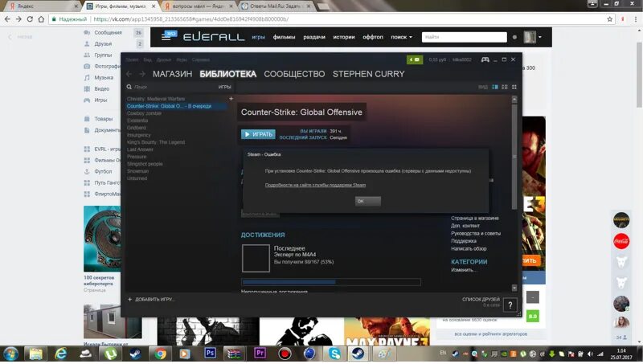This screenshot has height=364, width=643.
Task: Click ИГРАТЬ play button
Action: (258, 134)
